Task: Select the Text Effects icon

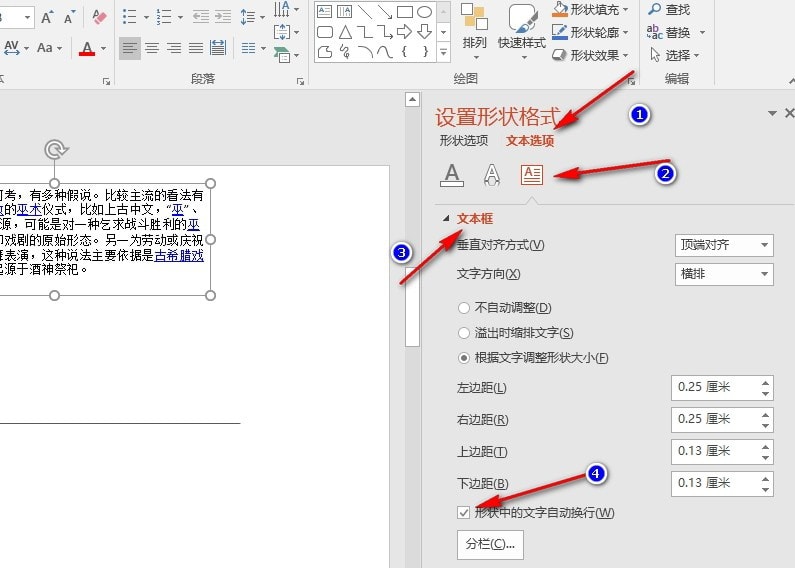Action: pos(491,174)
